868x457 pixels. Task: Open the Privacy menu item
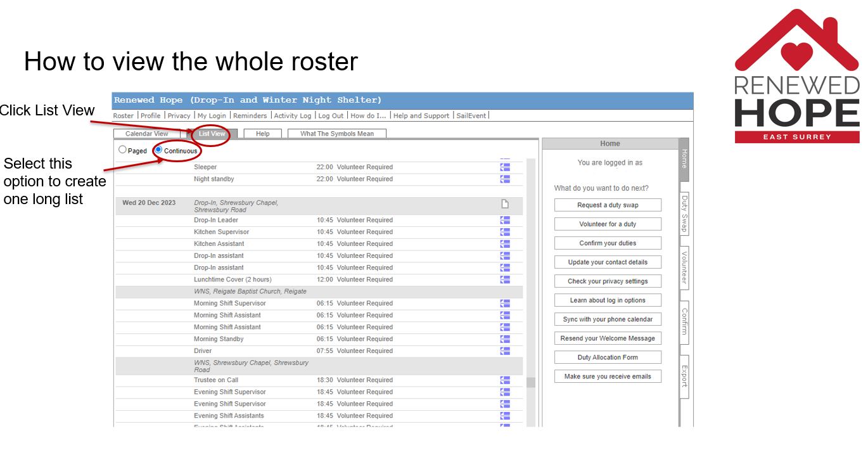(179, 115)
